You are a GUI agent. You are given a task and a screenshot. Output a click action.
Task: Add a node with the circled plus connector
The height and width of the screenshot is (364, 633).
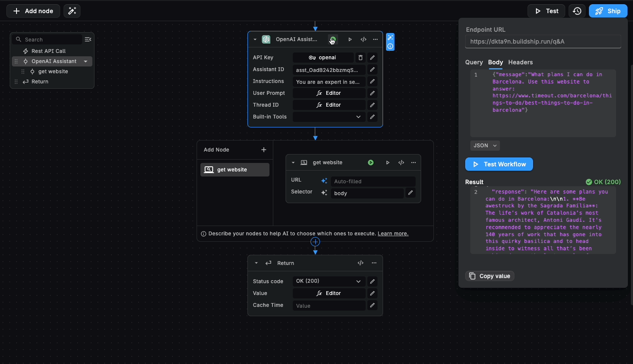point(315,242)
